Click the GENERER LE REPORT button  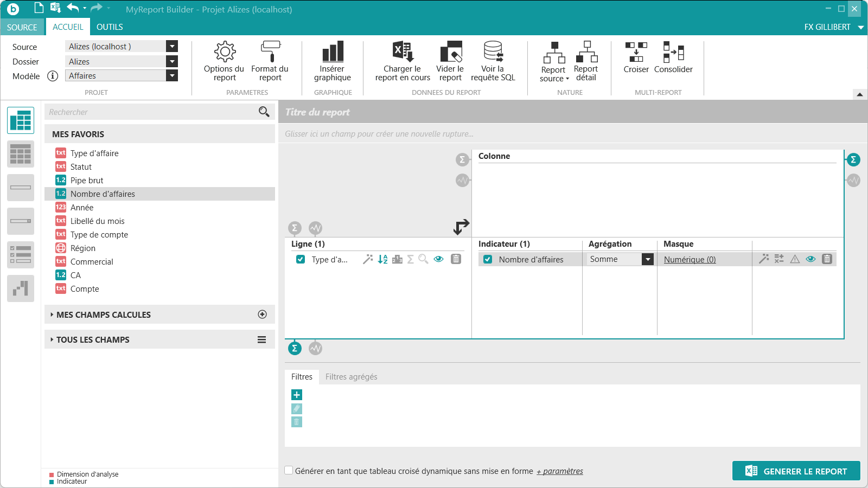click(x=796, y=471)
